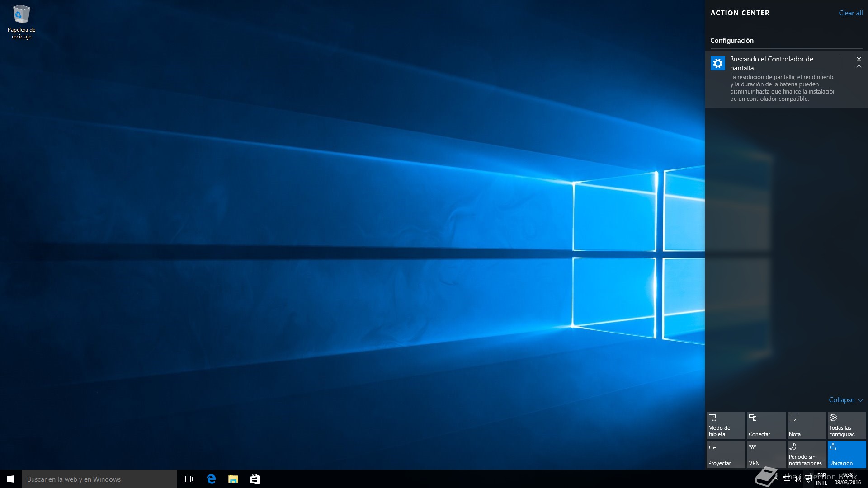Screen dimensions: 868x488
Task: Click the Windows Start button
Action: point(11,479)
